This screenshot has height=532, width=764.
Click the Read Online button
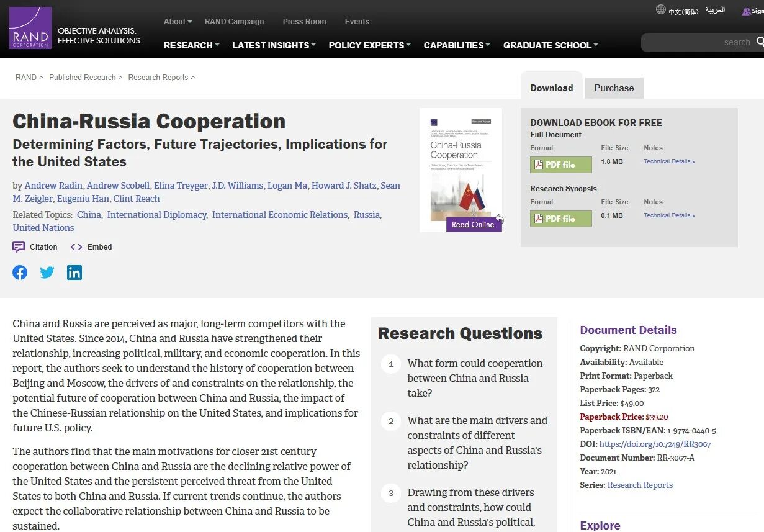[473, 224]
